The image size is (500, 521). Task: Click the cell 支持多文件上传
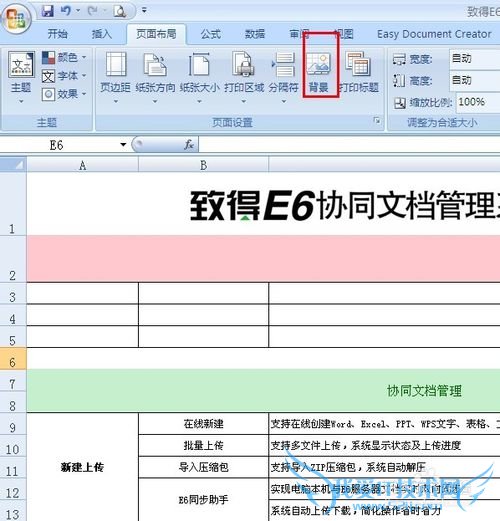384,446
